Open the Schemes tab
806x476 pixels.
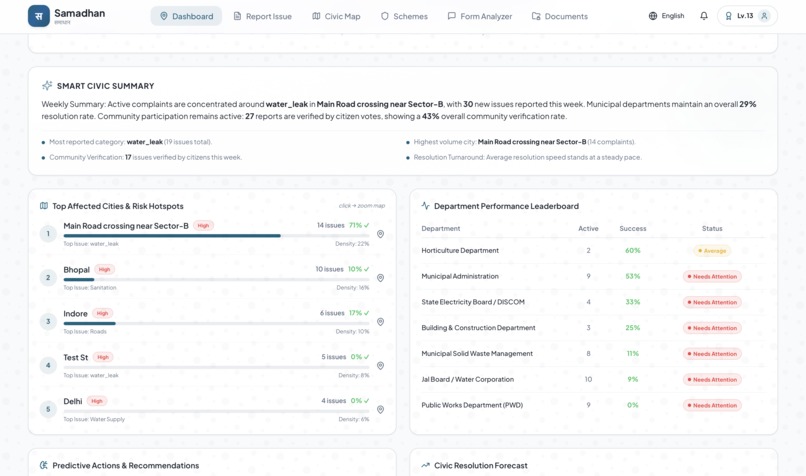(404, 16)
